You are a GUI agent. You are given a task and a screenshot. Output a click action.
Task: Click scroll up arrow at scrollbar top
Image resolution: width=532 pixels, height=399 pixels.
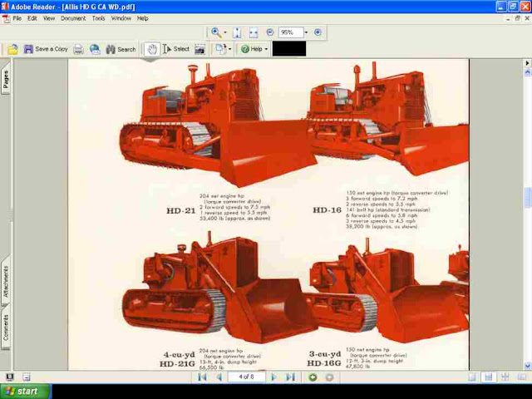[x=528, y=72]
